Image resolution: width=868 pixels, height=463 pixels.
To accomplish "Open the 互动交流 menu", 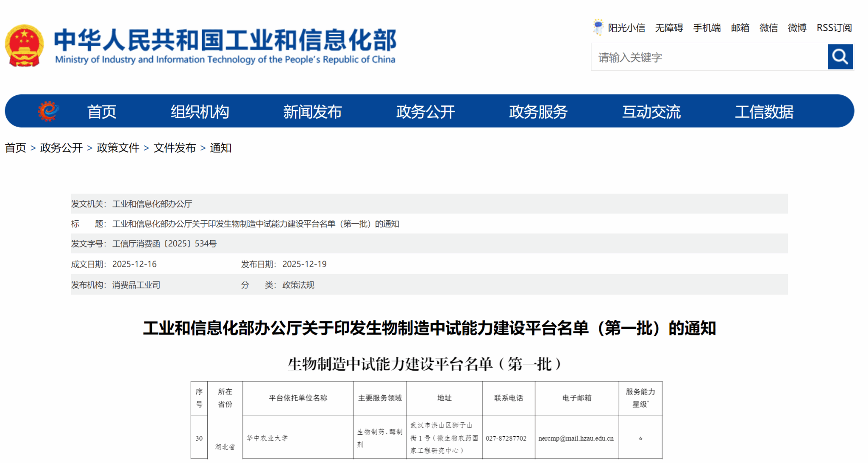I will [651, 111].
